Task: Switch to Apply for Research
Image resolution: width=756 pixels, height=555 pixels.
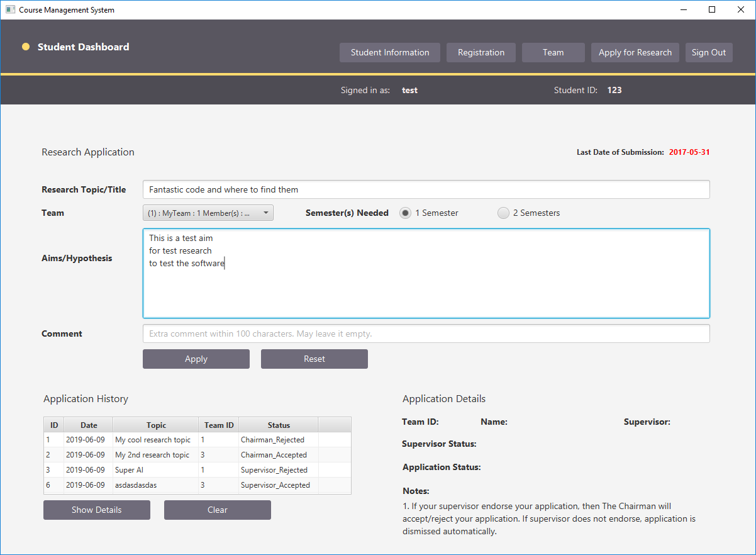Action: click(635, 53)
